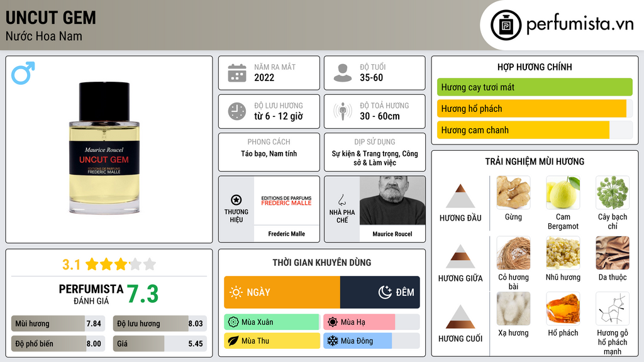
Task: Click the flower icon for Mùa Xuân
Action: coord(233,322)
